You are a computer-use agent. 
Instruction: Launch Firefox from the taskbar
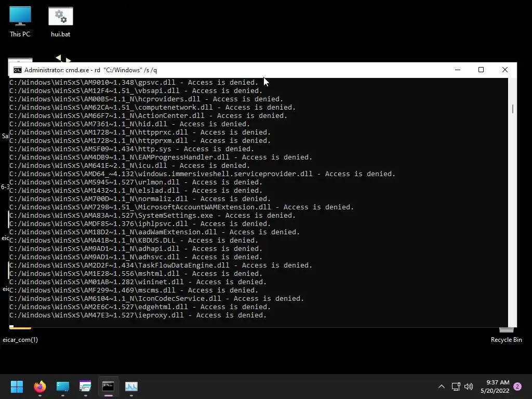pos(39,387)
